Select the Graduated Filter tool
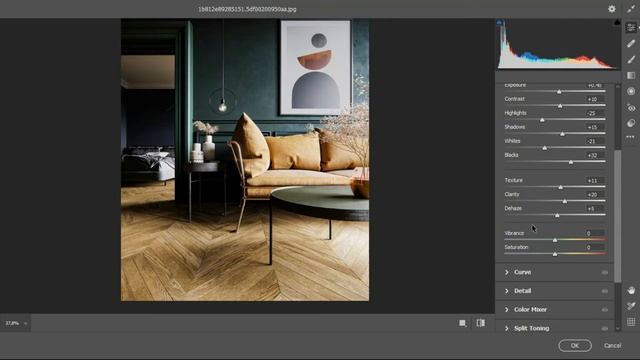640x360 pixels. click(631, 76)
